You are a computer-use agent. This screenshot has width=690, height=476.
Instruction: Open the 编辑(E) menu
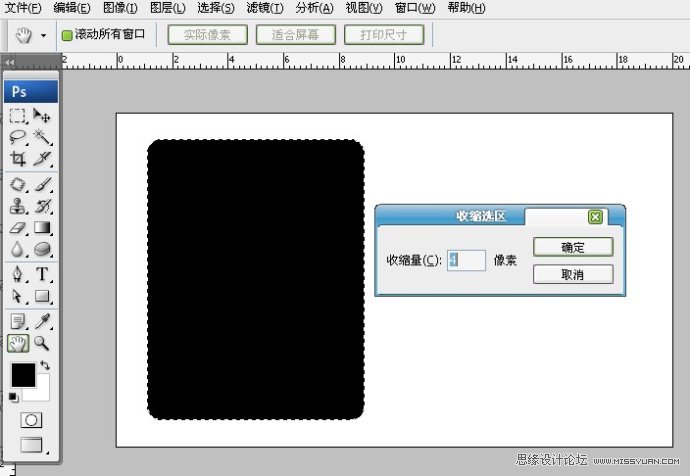click(x=72, y=8)
